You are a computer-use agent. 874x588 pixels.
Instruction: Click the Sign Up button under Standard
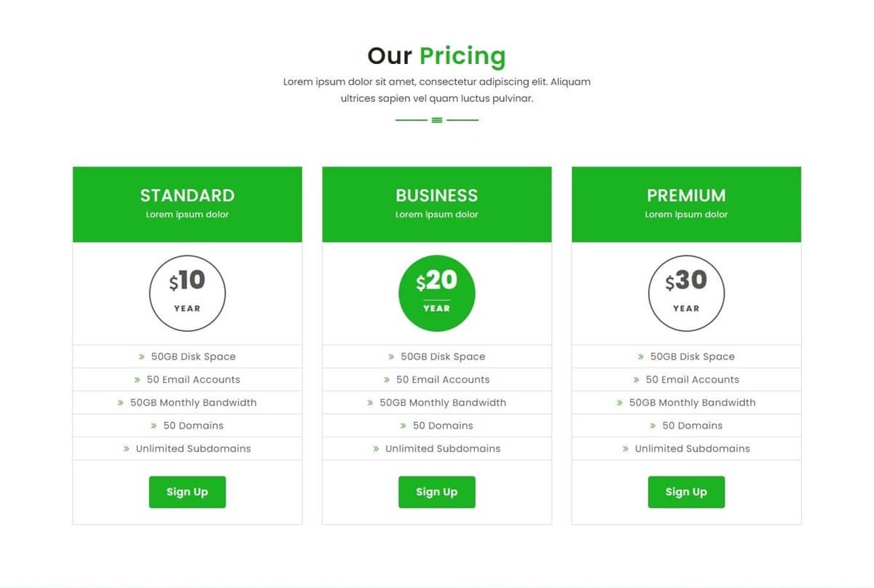187,492
